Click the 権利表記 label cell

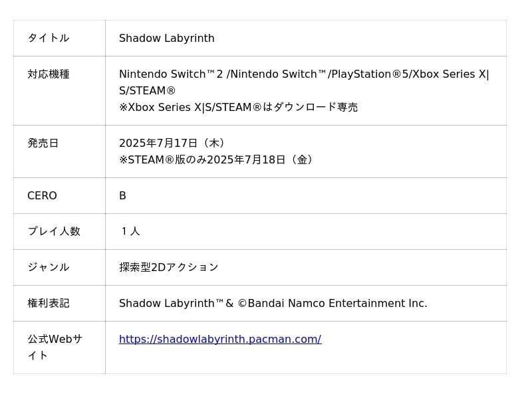(x=49, y=304)
